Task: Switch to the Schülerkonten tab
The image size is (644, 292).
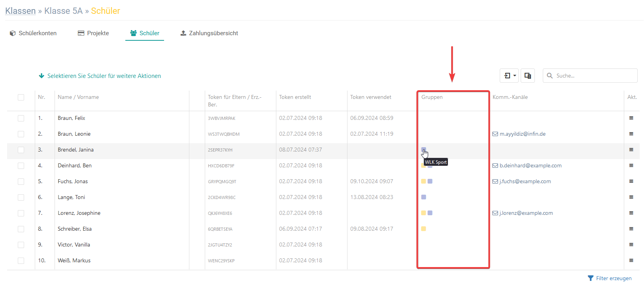Action: point(33,33)
